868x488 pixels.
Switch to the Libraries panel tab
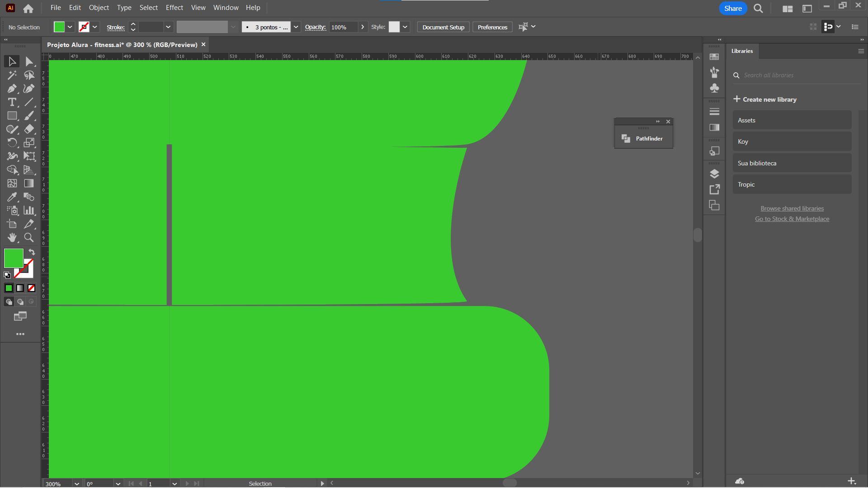click(742, 51)
